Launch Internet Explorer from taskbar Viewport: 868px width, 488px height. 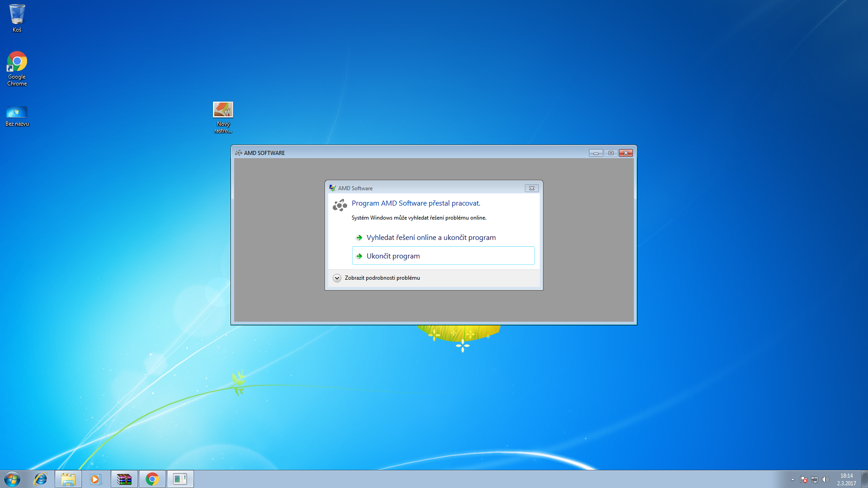click(x=41, y=479)
